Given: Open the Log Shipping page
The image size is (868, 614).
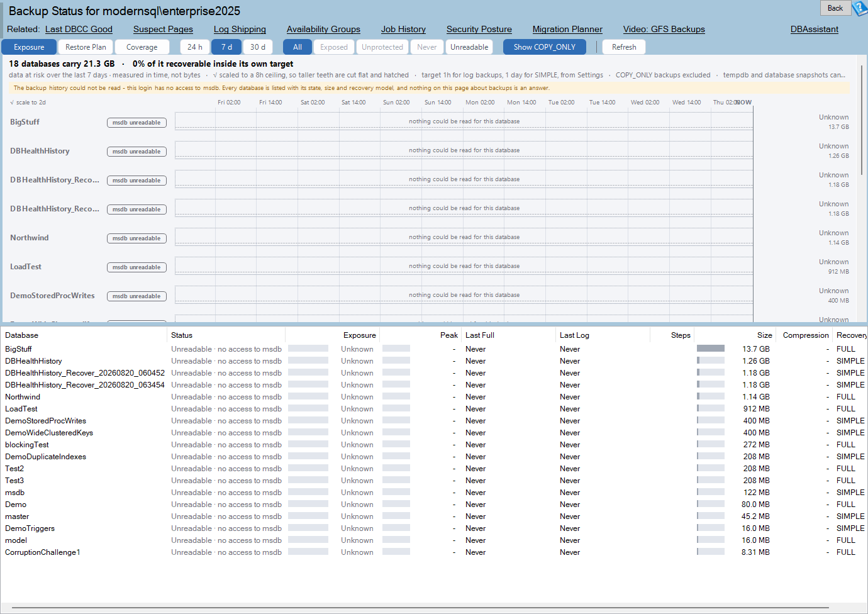Looking at the screenshot, I should [240, 29].
